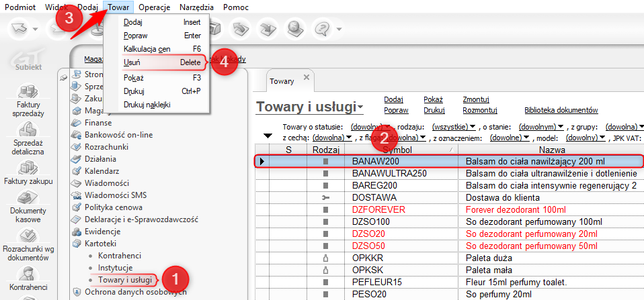Open o stanie (dowolnym) filter dropdown
This screenshot has width=644, height=300.
pyautogui.click(x=541, y=127)
